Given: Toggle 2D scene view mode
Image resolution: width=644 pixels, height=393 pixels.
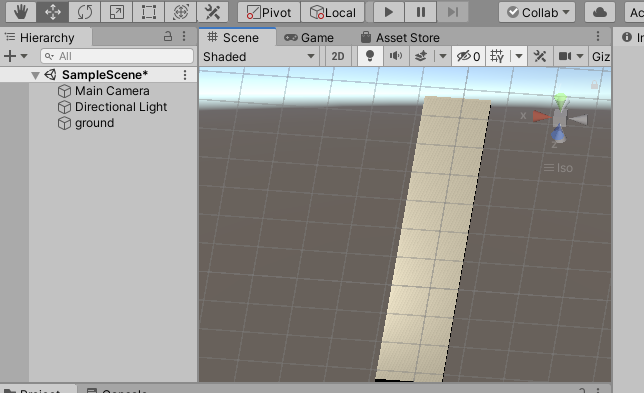Looking at the screenshot, I should tap(338, 56).
